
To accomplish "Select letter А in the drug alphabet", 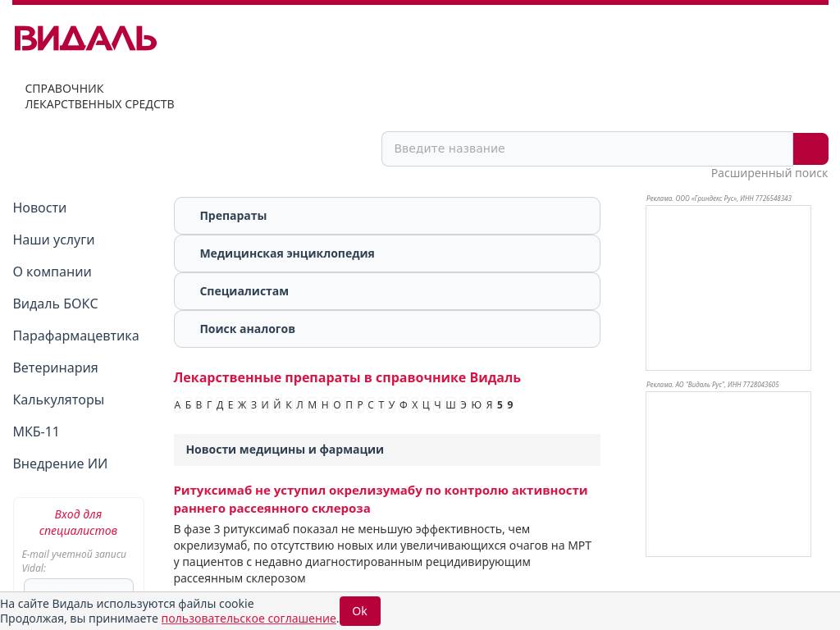I will coord(177,405).
